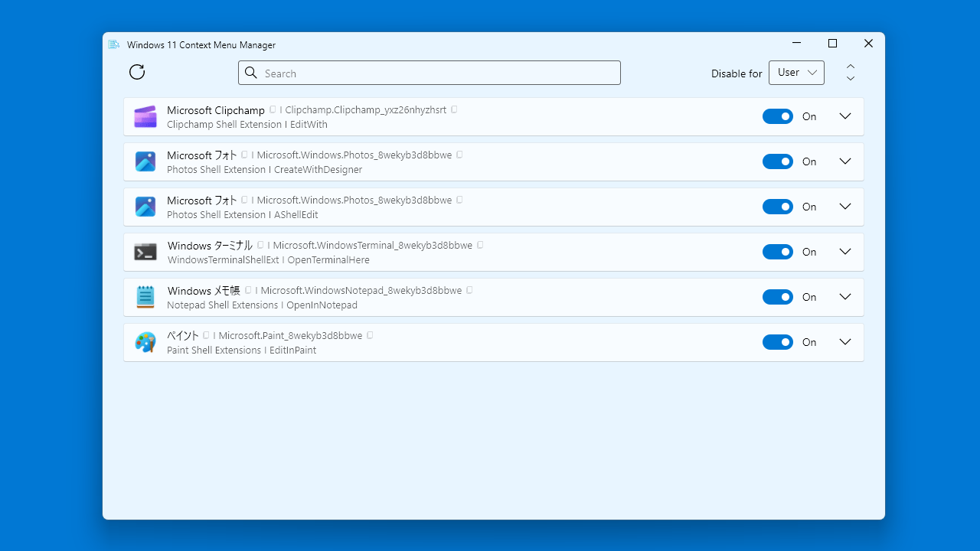Expand the Microsoft Clipchamp entry
Viewport: 980px width, 551px height.
pyautogui.click(x=844, y=116)
